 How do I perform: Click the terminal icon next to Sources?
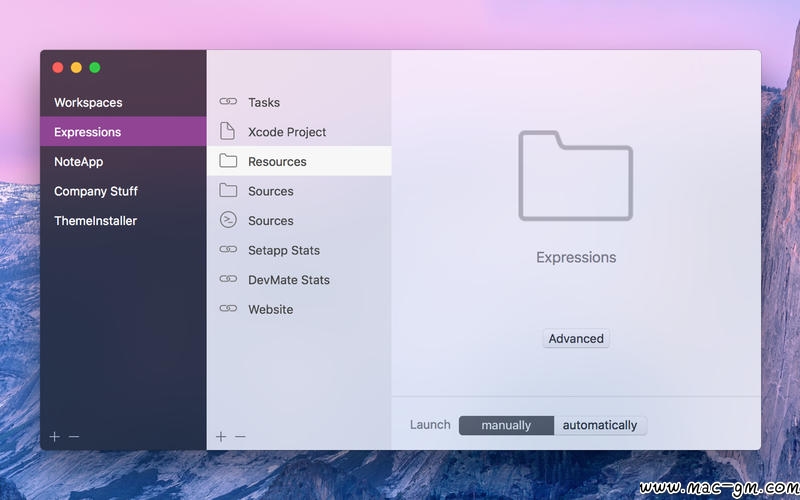[228, 220]
